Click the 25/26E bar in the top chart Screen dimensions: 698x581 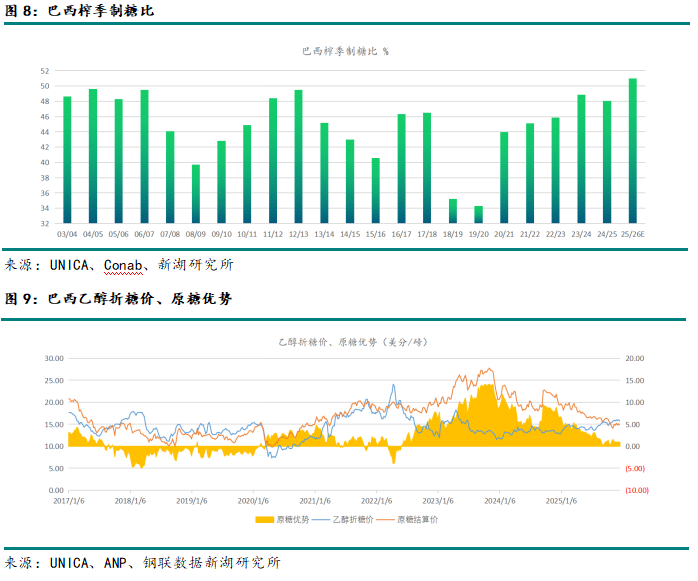[632, 150]
